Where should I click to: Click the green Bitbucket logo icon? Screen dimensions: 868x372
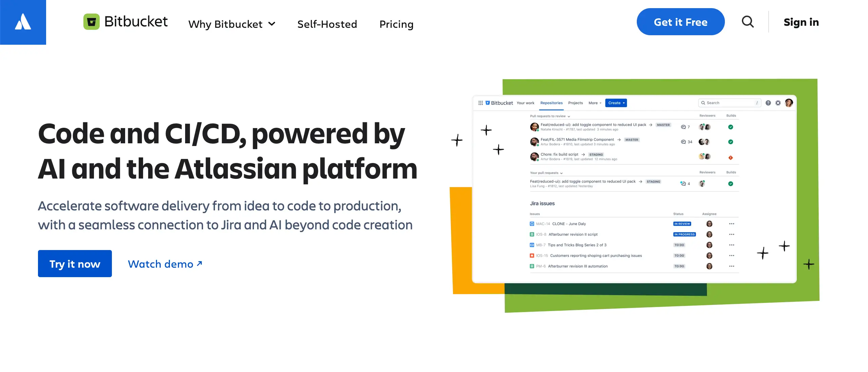(92, 22)
